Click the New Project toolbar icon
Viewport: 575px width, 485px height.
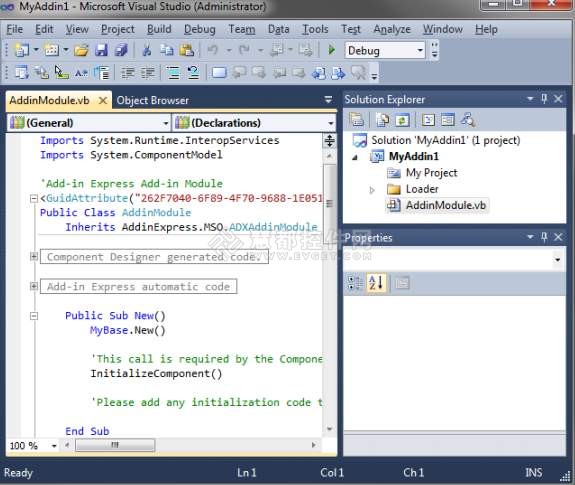pos(22,49)
